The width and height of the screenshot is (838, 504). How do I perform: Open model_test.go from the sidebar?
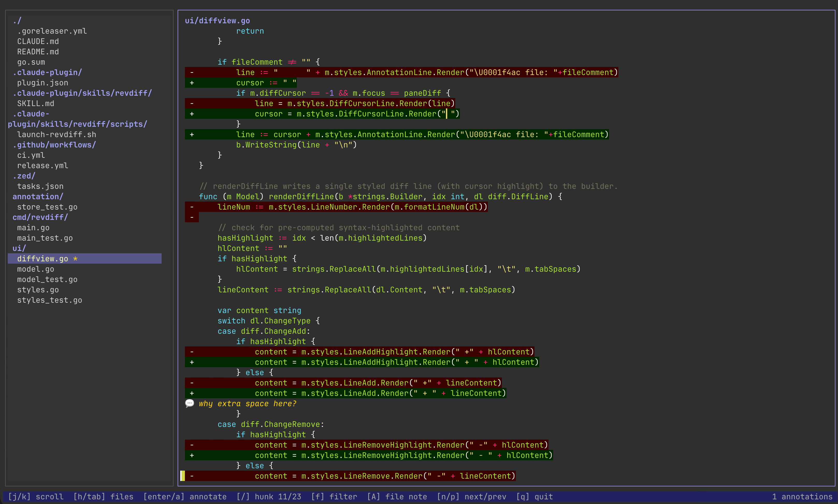pyautogui.click(x=47, y=279)
